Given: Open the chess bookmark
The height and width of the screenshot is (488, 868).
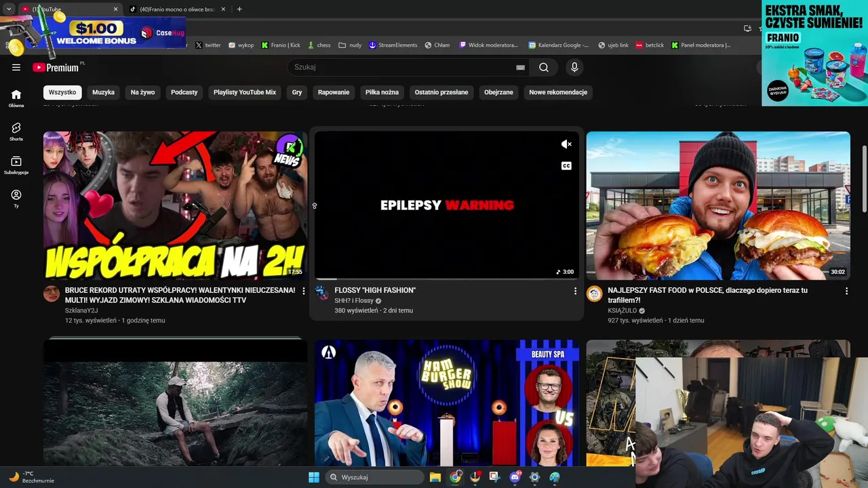Looking at the screenshot, I should [x=319, y=45].
